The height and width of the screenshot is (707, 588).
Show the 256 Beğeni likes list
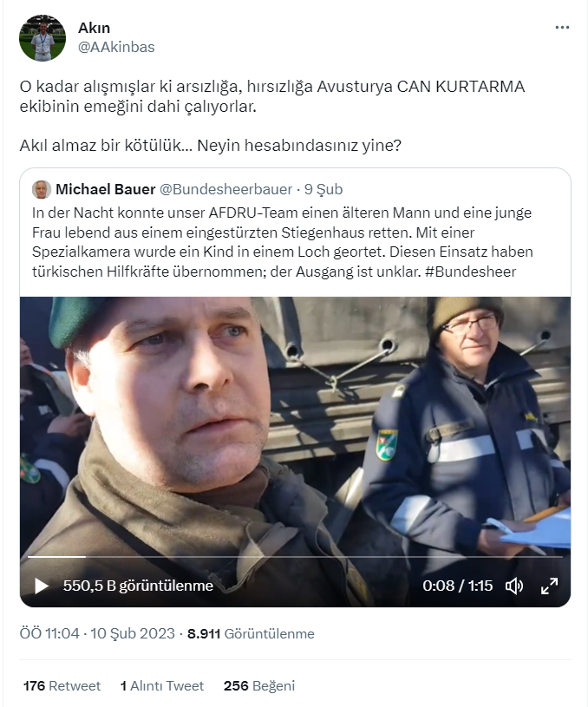[259, 686]
